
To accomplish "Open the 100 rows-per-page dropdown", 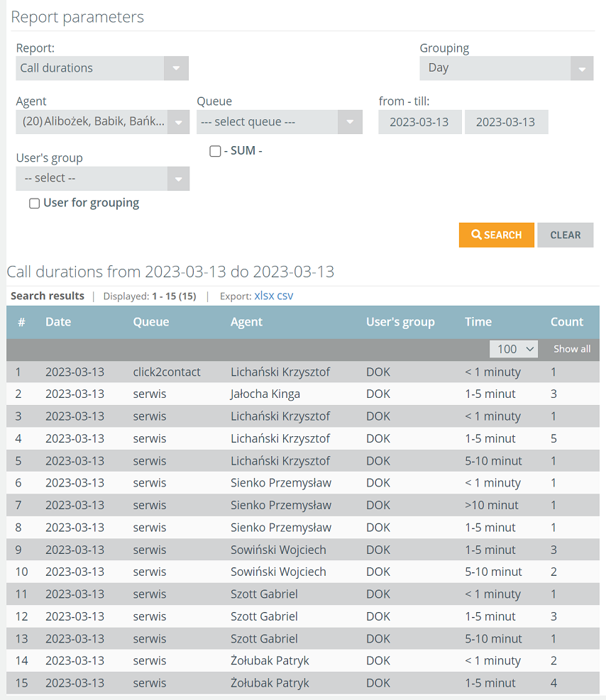I will pyautogui.click(x=514, y=349).
